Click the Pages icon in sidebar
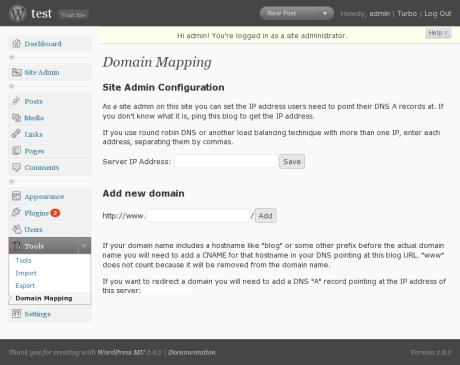Viewport: 460px width, 365px height. point(16,151)
